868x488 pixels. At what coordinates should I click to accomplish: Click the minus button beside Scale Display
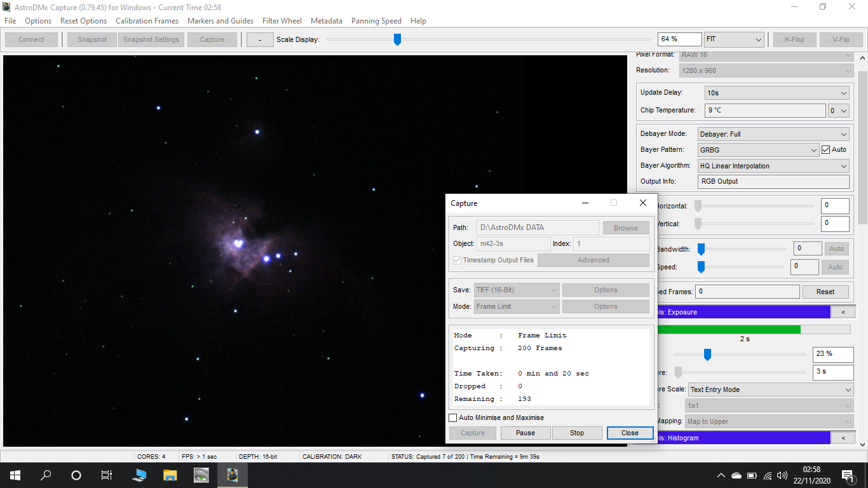259,39
